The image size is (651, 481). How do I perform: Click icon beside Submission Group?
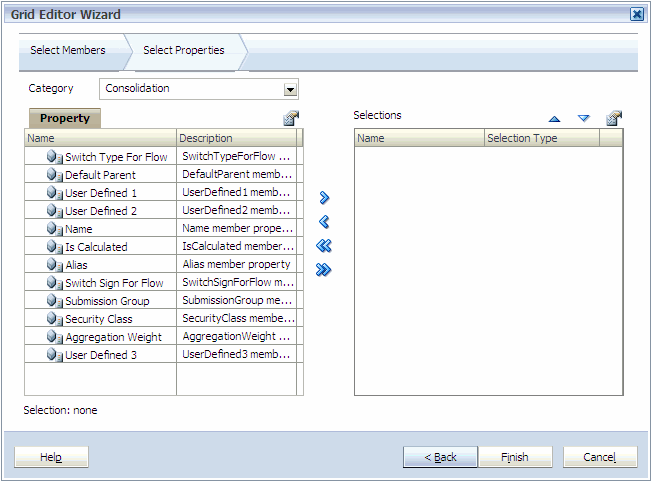pyautogui.click(x=54, y=300)
